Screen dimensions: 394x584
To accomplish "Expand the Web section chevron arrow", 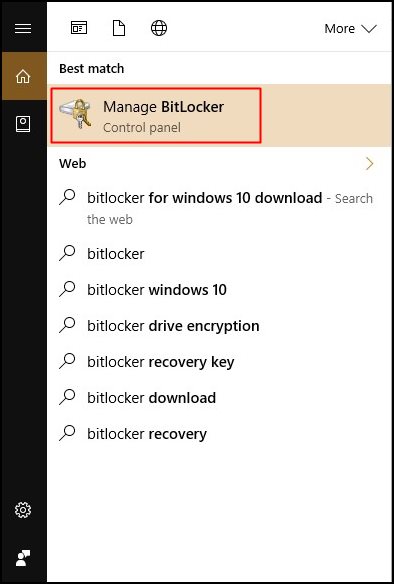I will 370,164.
